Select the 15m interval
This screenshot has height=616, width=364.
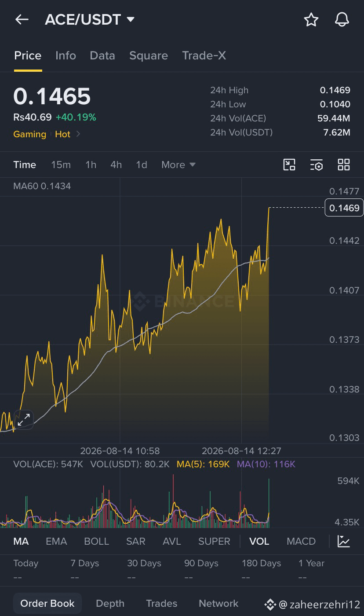(61, 165)
